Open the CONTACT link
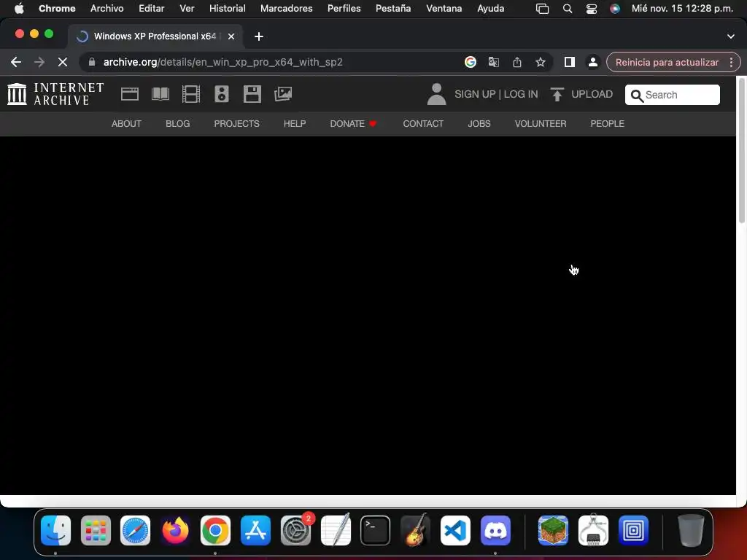 pyautogui.click(x=423, y=124)
